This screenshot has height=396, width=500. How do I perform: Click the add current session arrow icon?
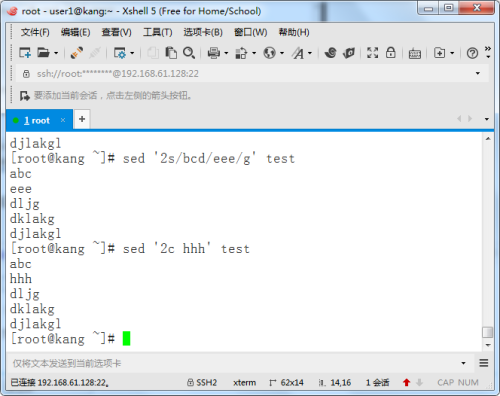point(24,96)
